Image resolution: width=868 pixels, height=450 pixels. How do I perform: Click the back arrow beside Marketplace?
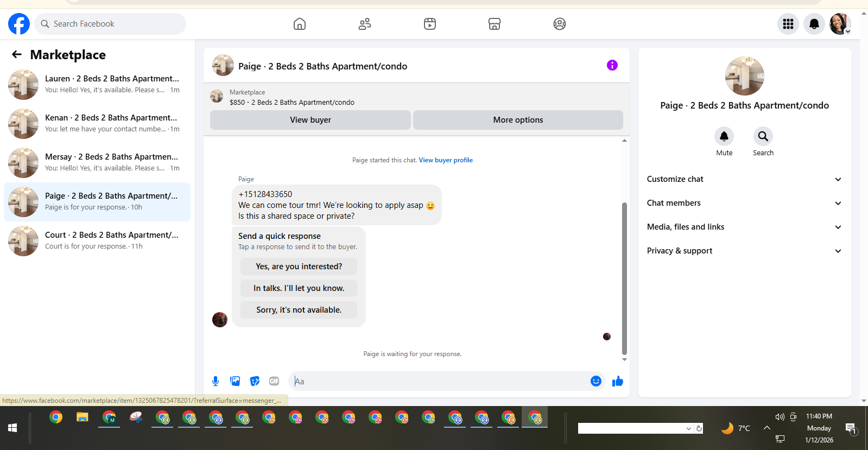[x=17, y=54]
